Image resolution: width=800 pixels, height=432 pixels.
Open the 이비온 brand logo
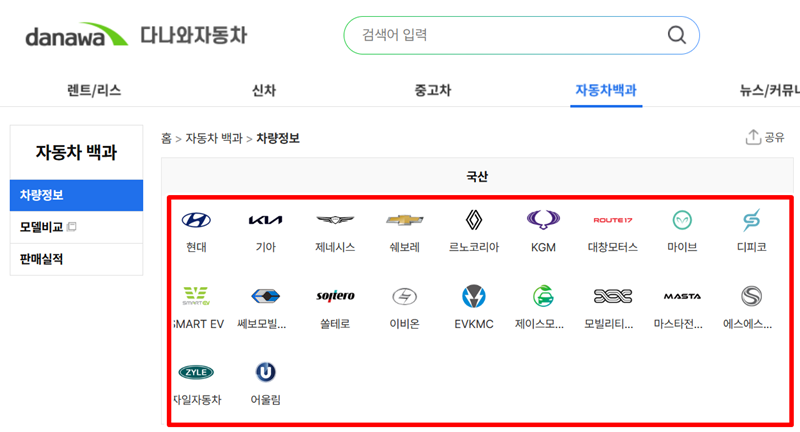(404, 296)
